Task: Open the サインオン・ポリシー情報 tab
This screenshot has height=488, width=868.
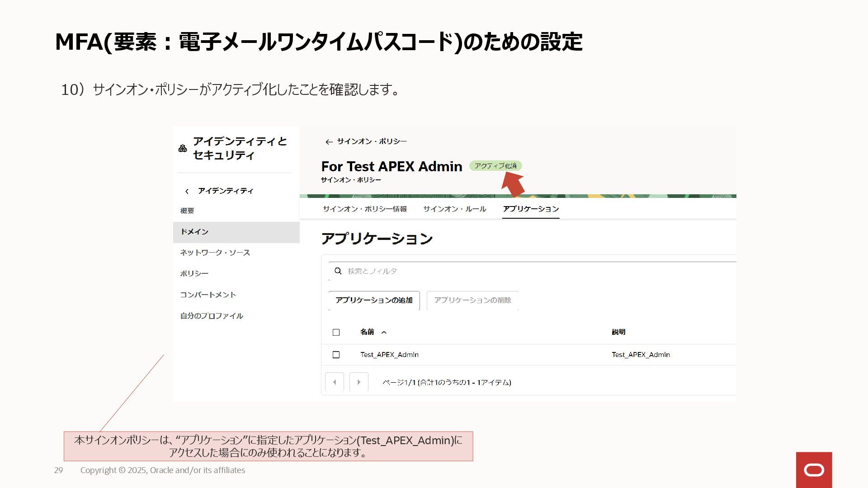Action: pyautogui.click(x=365, y=209)
